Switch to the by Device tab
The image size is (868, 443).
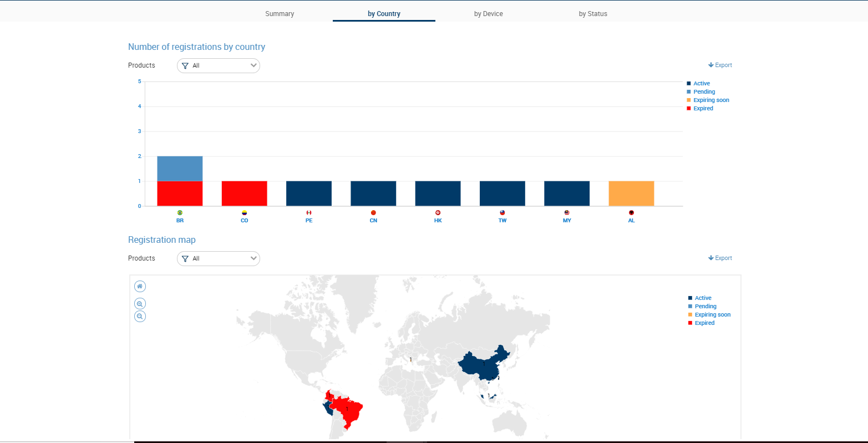click(489, 14)
